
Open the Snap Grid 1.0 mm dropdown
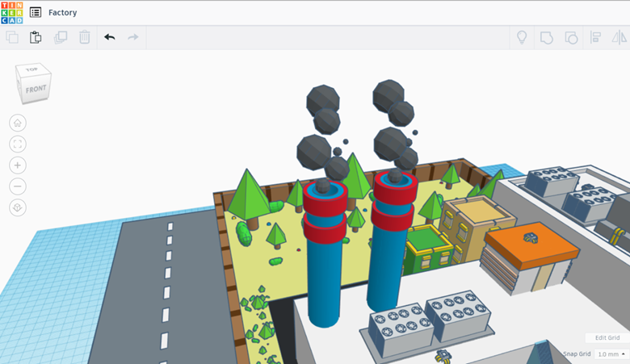point(611,354)
